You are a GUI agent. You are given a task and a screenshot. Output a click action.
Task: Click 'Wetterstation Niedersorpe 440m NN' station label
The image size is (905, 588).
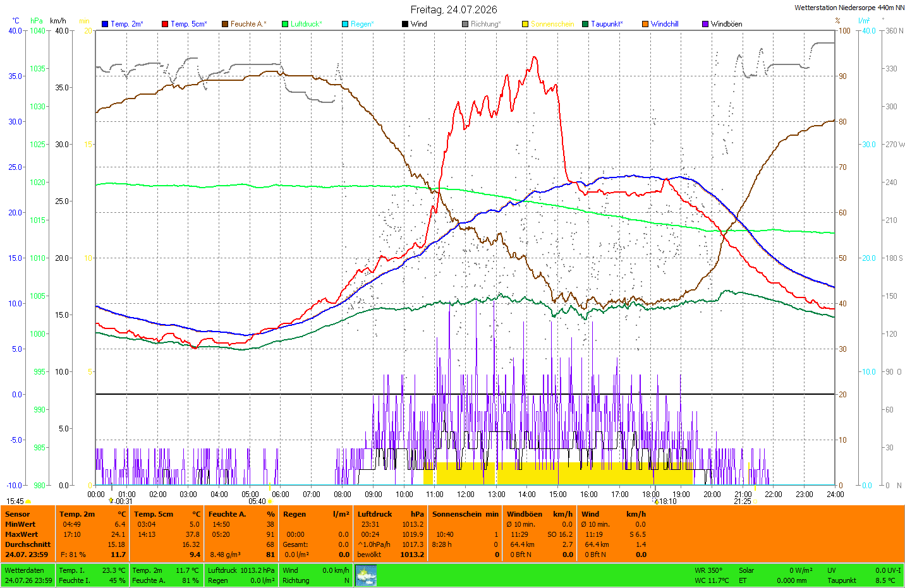click(849, 8)
